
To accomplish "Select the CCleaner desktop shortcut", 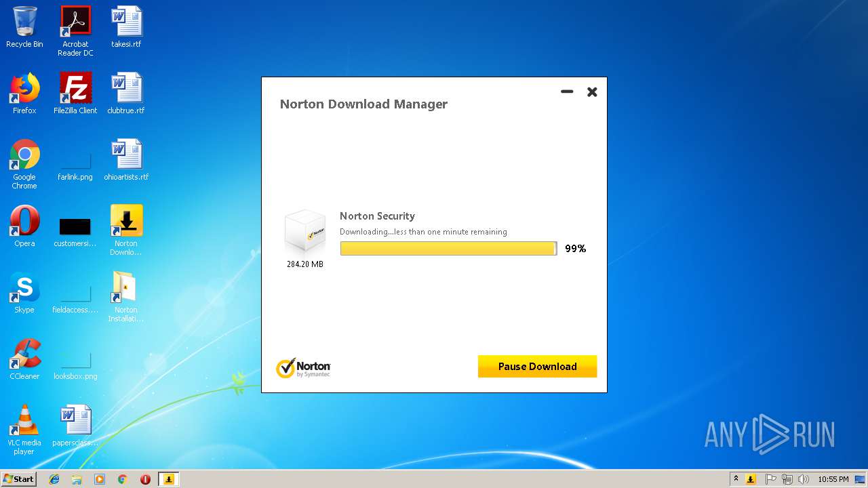I will 24,359.
